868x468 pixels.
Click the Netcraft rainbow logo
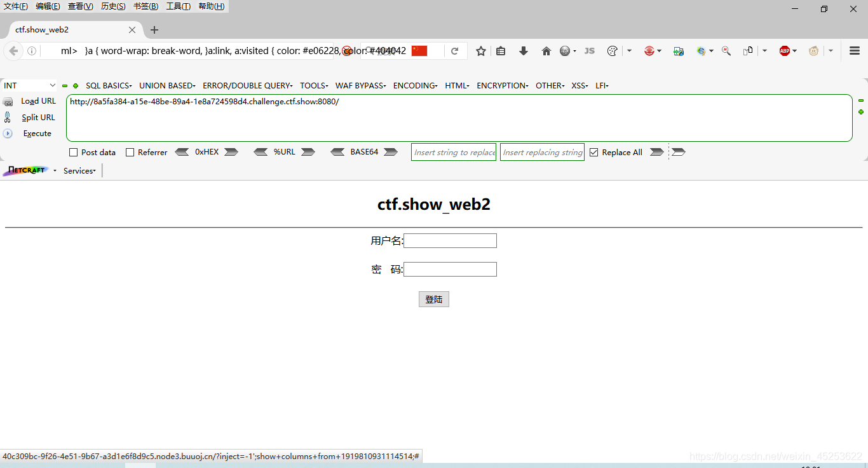click(x=27, y=170)
